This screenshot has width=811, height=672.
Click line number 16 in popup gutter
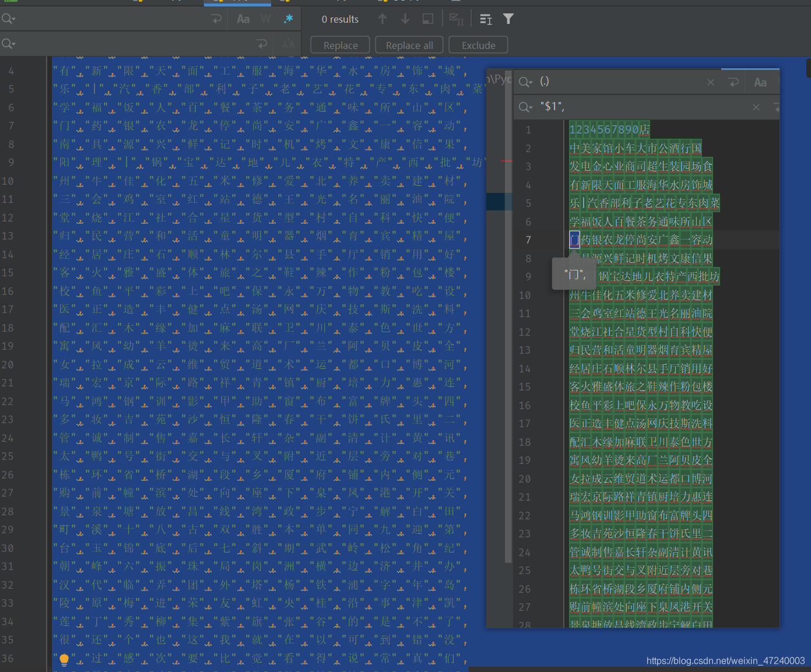coord(525,405)
